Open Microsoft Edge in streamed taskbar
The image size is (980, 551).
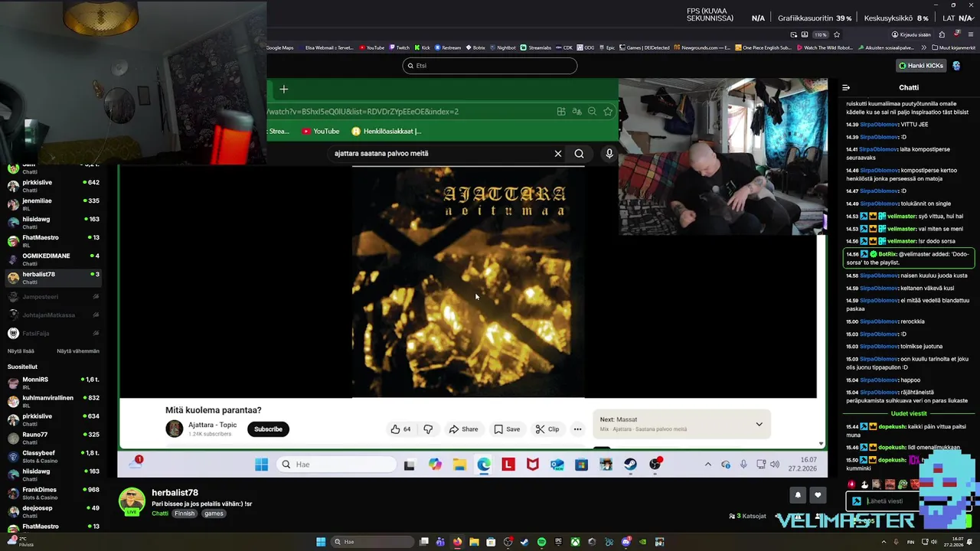[x=484, y=465]
